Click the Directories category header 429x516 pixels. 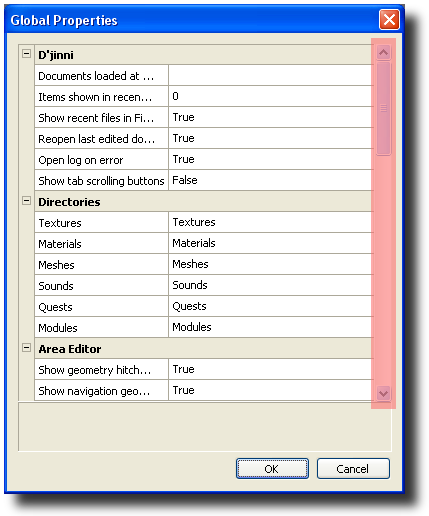point(204,202)
